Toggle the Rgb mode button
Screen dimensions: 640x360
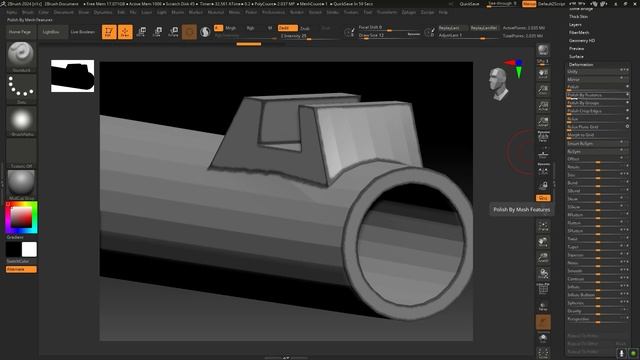click(250, 28)
